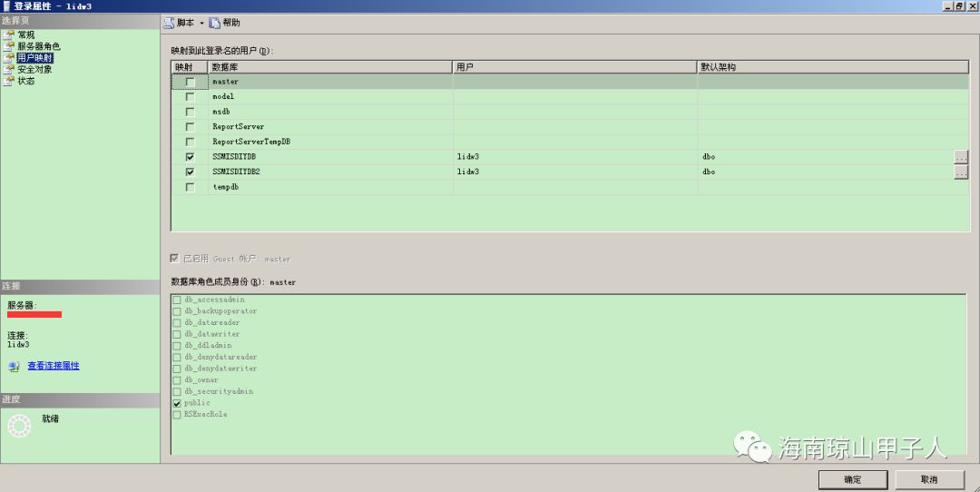Click the dbo schema cell for SSMISDIYDB2

tap(826, 172)
